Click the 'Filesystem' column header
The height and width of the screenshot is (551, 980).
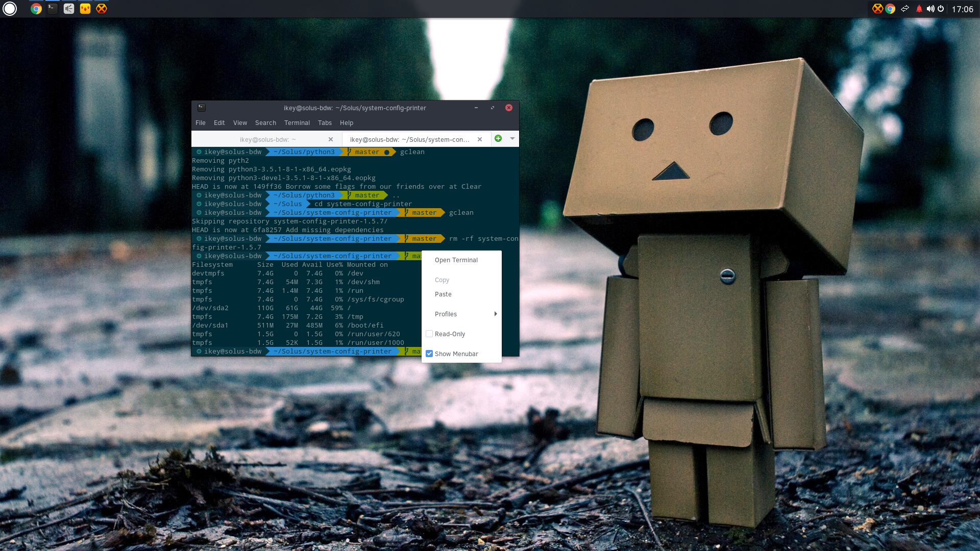212,265
